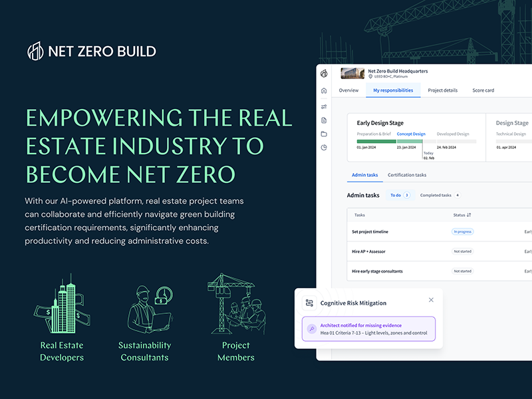Click the purple icon beside Architect notified
This screenshot has height=399, width=532.
[x=311, y=329]
